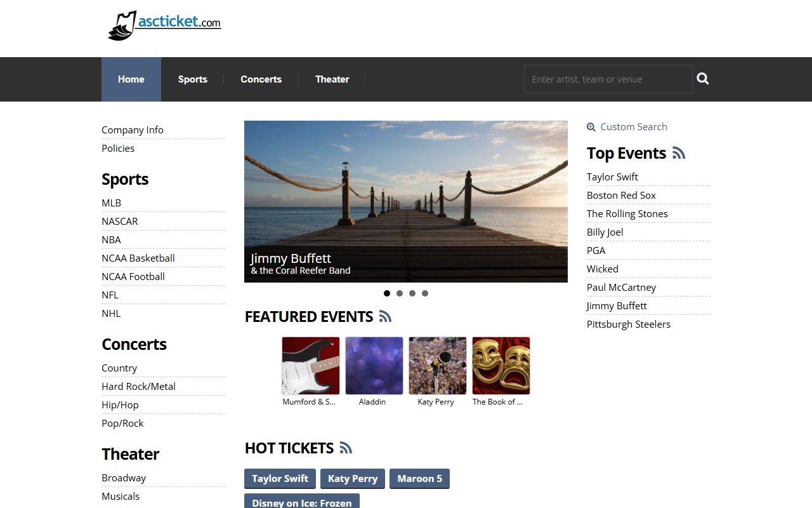
Task: Click the Hot Tickets RSS icon
Action: click(346, 448)
